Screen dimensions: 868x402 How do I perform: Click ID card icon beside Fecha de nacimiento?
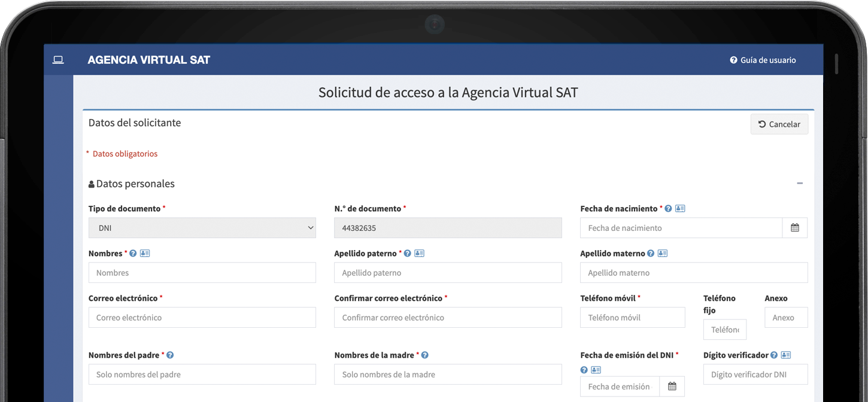pyautogui.click(x=680, y=209)
